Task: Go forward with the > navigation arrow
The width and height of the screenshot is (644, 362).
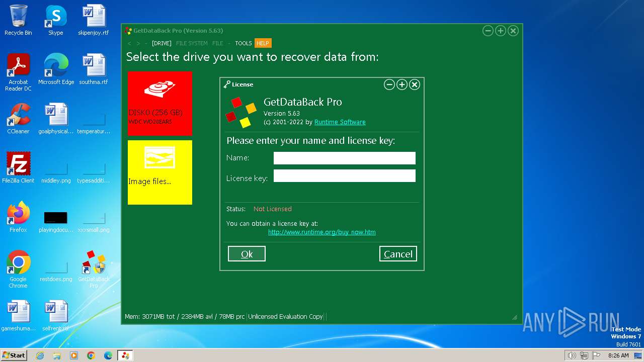Action: (x=138, y=43)
